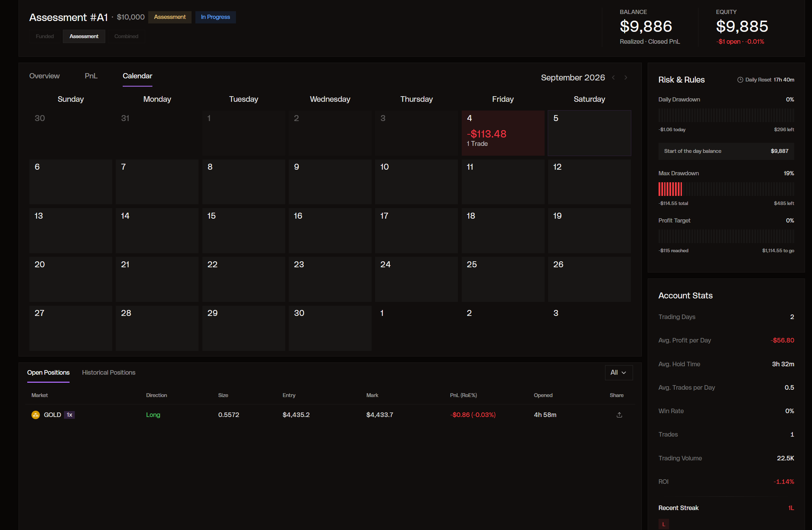
Task: Click the Market column header
Action: [39, 395]
